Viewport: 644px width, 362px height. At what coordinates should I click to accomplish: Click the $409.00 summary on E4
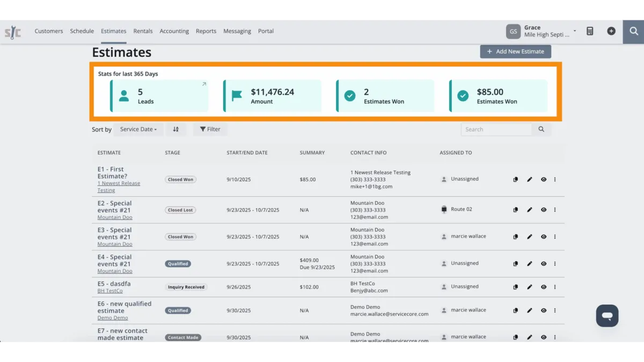click(x=309, y=260)
